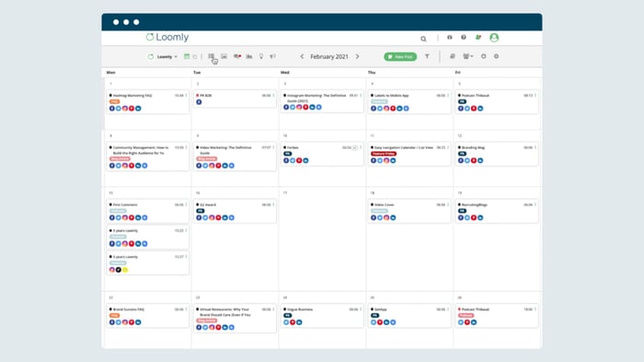Open the ads megaphone icon

coord(272,56)
